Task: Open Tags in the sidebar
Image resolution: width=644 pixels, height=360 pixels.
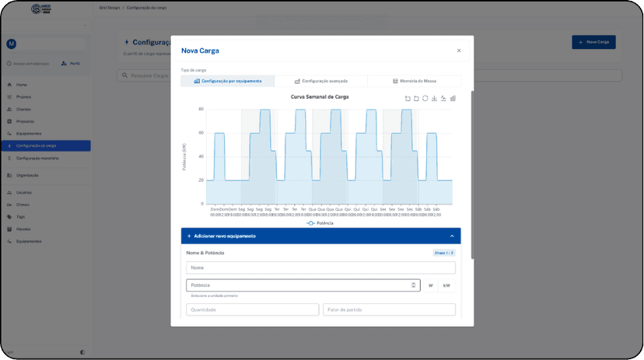Action: (x=46, y=217)
